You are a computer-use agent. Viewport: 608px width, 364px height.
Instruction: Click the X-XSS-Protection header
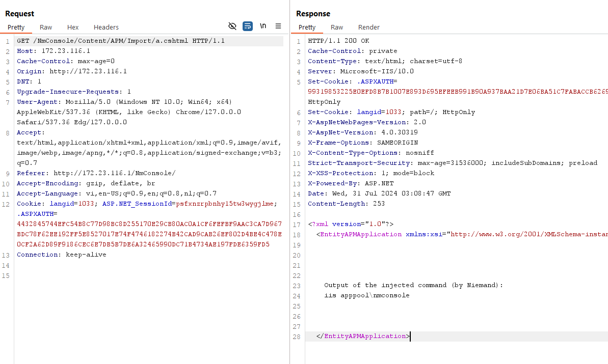click(371, 173)
